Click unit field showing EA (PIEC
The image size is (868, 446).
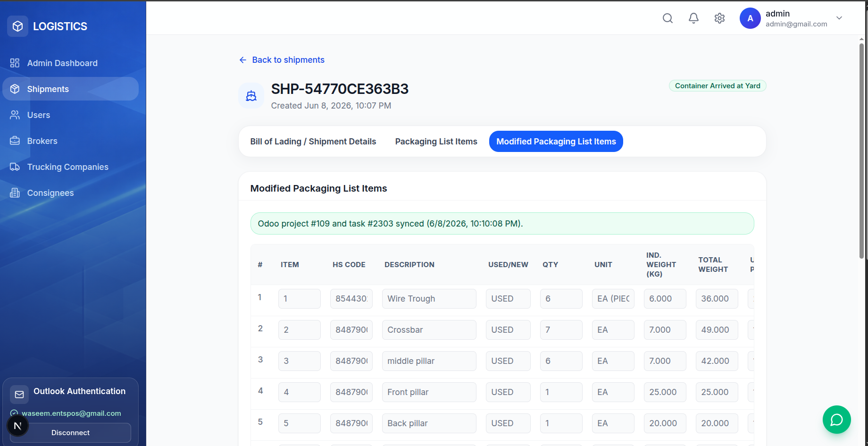tap(613, 299)
